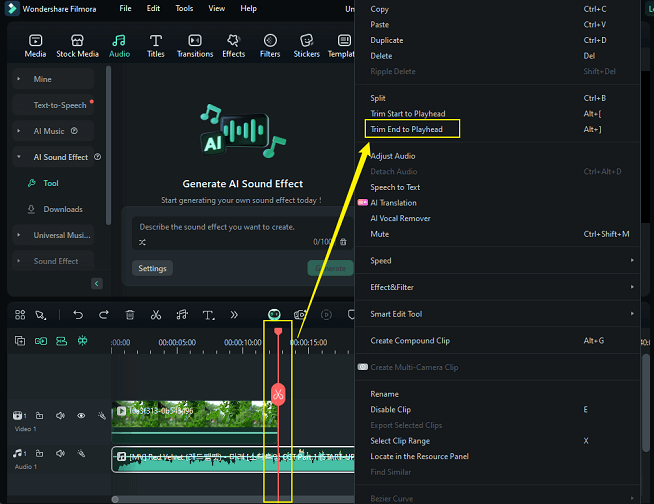Open the Transitions tab

pyautogui.click(x=195, y=46)
